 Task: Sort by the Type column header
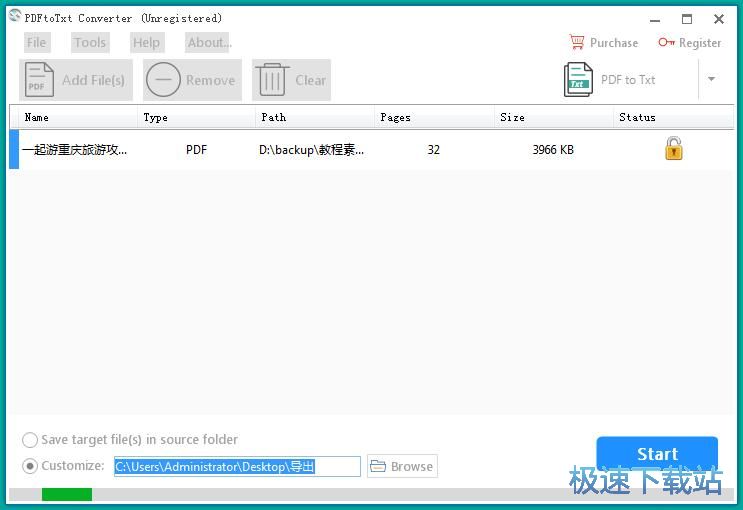coord(196,117)
